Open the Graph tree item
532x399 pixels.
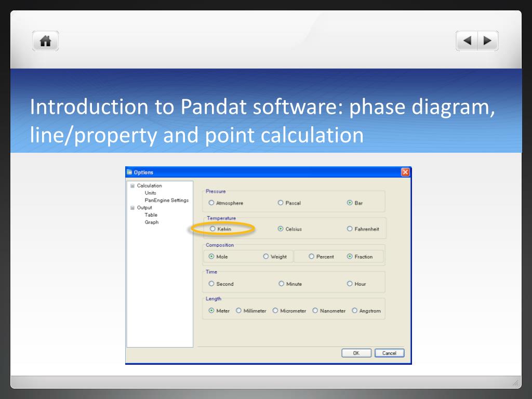151,222
